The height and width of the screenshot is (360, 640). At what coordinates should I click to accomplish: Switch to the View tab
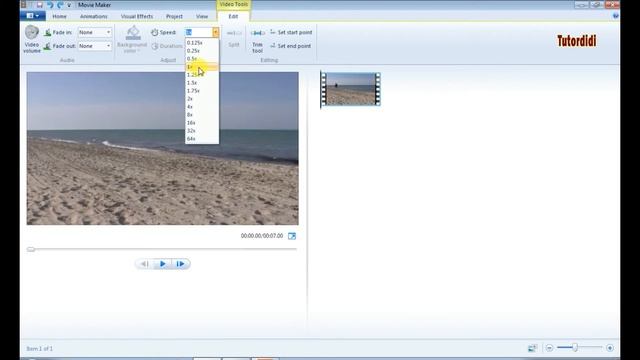(202, 16)
